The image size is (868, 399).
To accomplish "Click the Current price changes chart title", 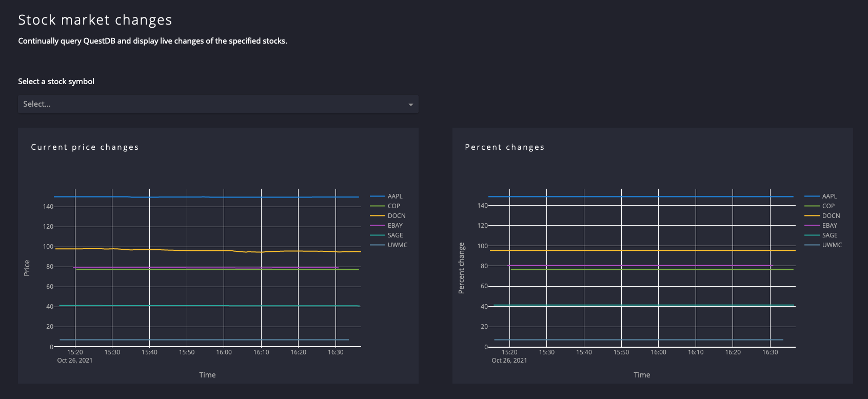I will [x=85, y=147].
